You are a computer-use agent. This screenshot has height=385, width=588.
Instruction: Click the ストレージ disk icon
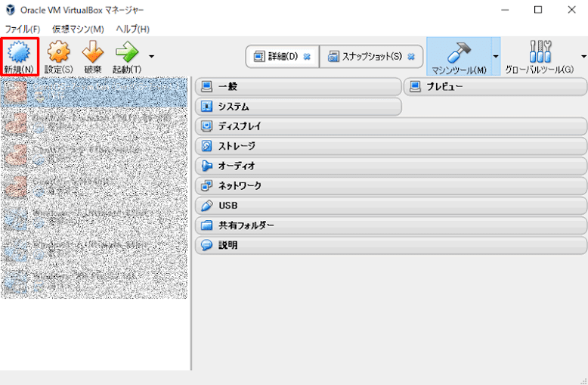pos(206,146)
